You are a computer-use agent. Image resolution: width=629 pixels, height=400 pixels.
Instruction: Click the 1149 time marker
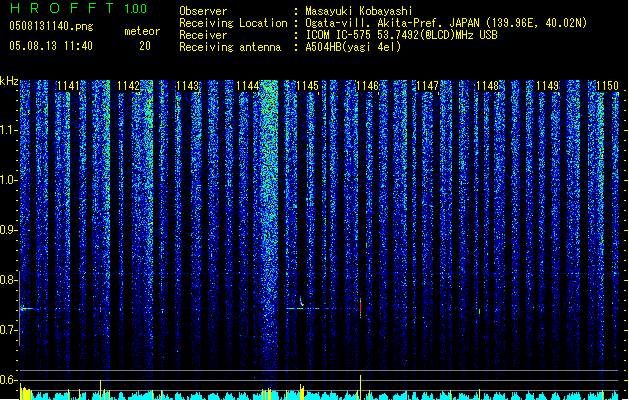coord(548,86)
